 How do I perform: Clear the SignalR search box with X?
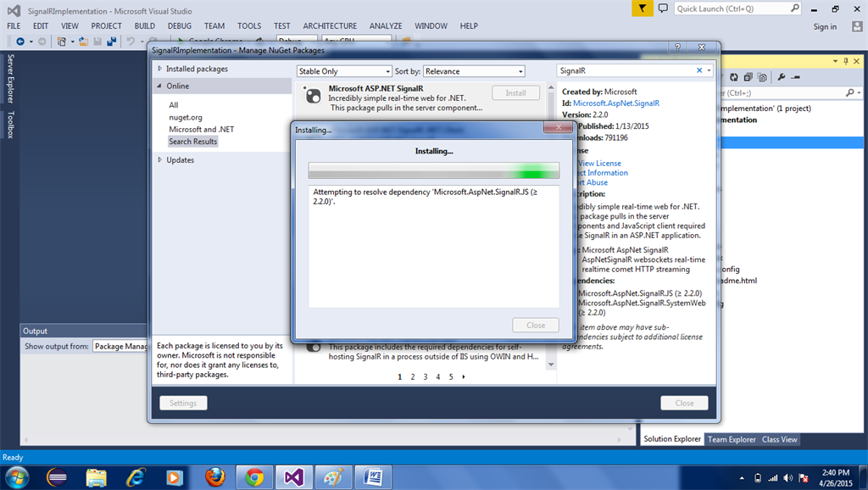click(699, 70)
